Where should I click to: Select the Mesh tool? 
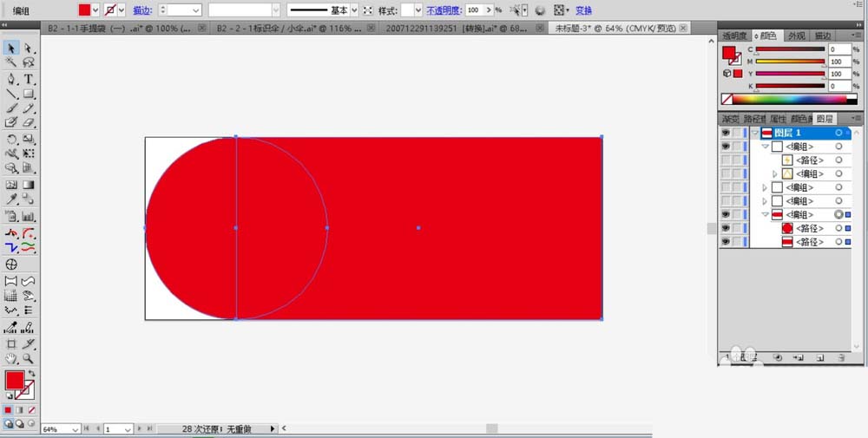tap(11, 185)
